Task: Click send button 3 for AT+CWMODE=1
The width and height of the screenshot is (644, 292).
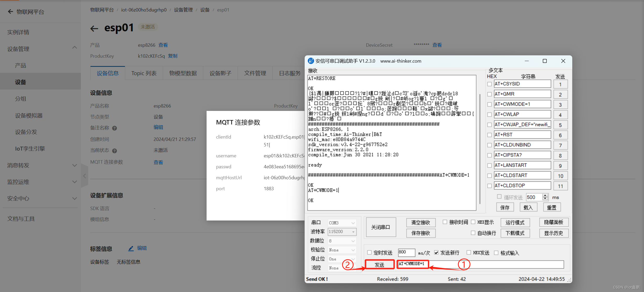Action: [x=560, y=105]
